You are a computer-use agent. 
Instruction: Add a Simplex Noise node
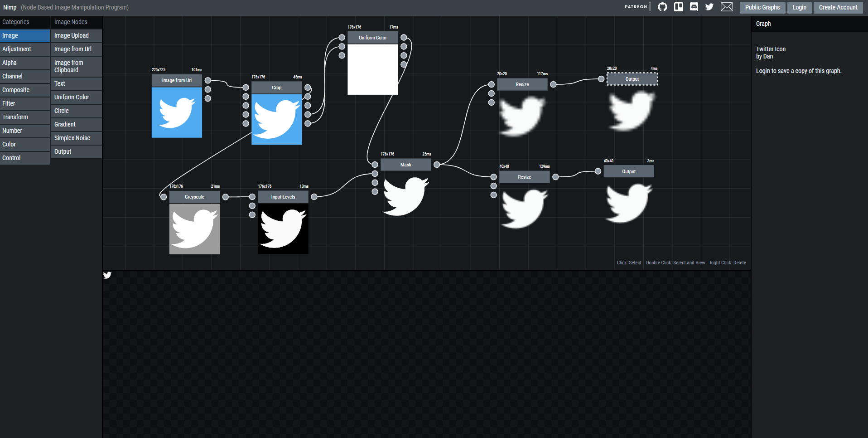click(76, 138)
